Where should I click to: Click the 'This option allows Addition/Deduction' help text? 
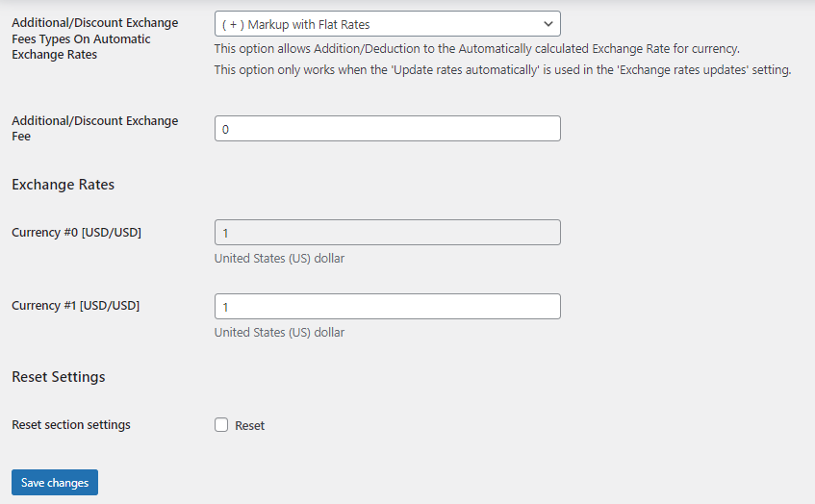pos(476,49)
